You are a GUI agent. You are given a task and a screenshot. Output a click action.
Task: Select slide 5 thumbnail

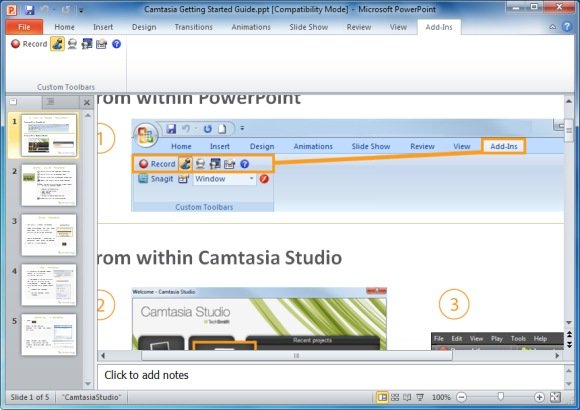tap(49, 335)
